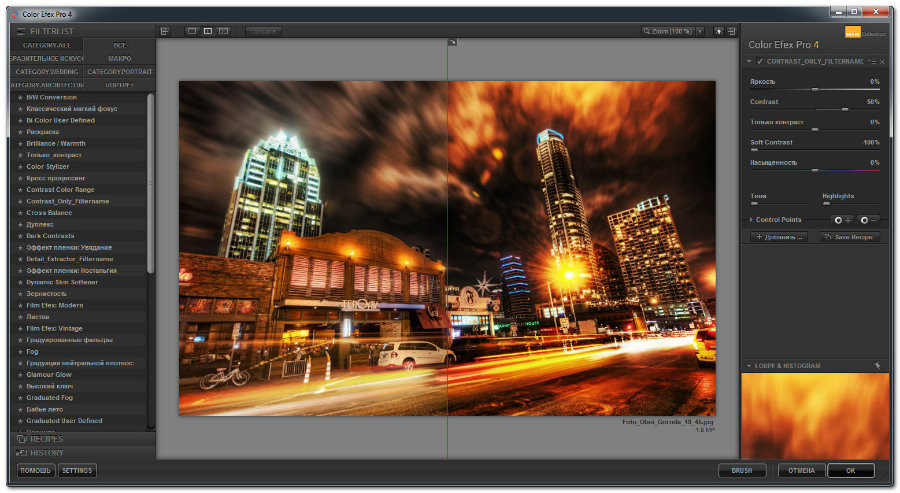The width and height of the screenshot is (900, 493).
Task: Open SETTINGS at the bottom left
Action: (77, 470)
